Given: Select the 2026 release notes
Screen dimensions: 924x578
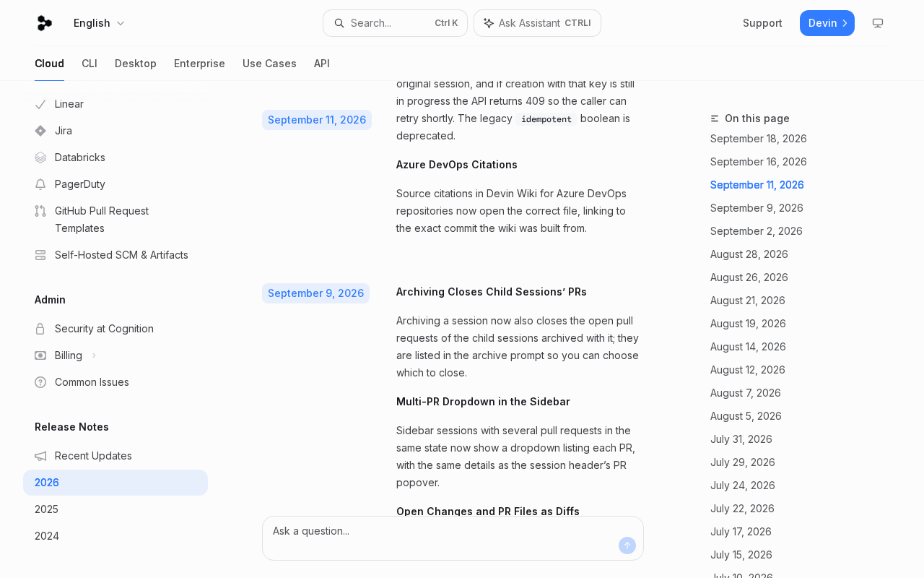Looking at the screenshot, I should coord(115,483).
